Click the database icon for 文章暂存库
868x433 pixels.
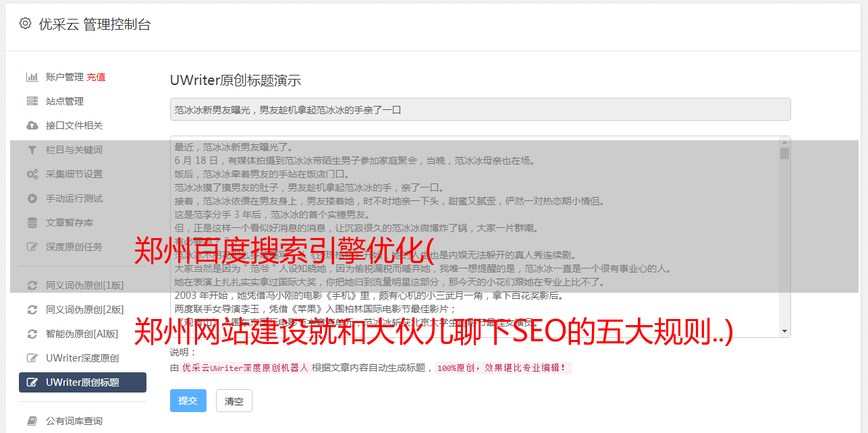pos(32,223)
